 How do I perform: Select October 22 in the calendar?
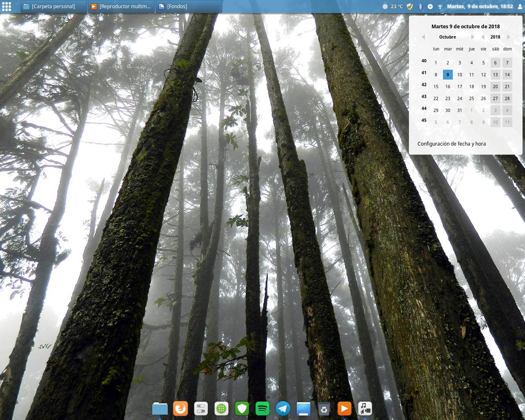(x=436, y=98)
